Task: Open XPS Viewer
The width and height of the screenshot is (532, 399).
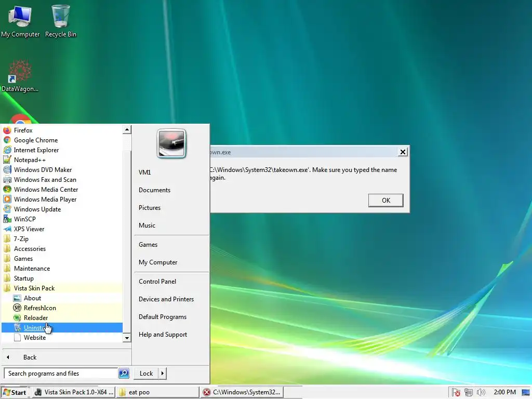Action: coord(62,229)
